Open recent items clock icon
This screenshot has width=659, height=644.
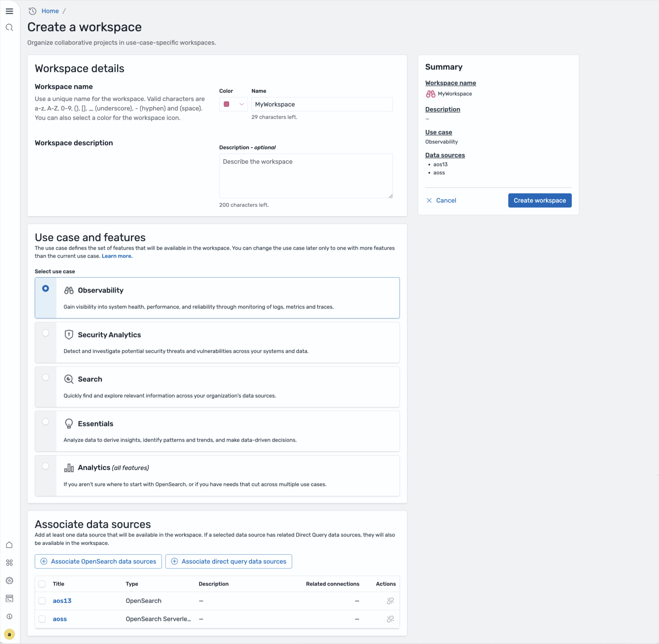[32, 11]
